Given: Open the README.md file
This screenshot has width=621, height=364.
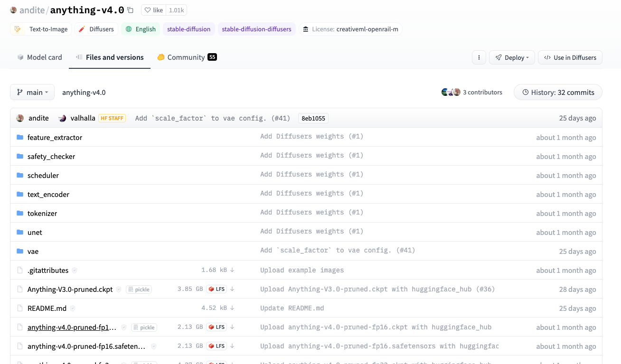Looking at the screenshot, I should pos(47,308).
